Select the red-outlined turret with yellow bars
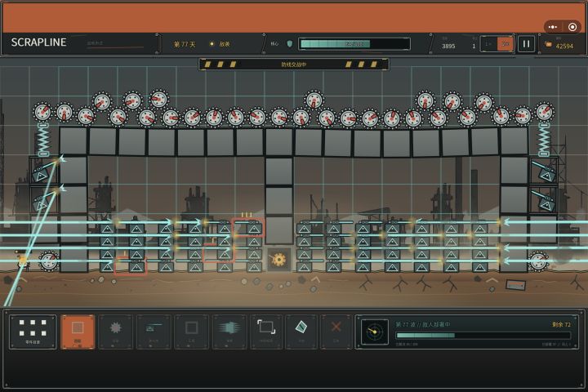588x392 pixels. pyautogui.click(x=248, y=227)
